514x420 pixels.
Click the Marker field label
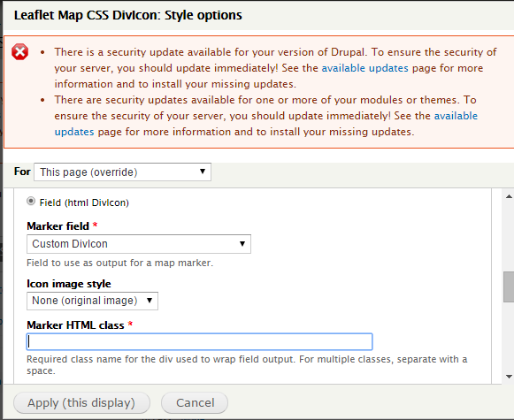click(x=58, y=226)
